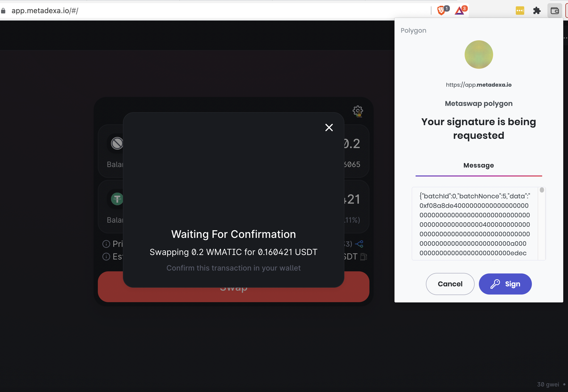568x392 pixels.
Task: Click the app.metadexa.io origin link in wallet
Action: [479, 85]
